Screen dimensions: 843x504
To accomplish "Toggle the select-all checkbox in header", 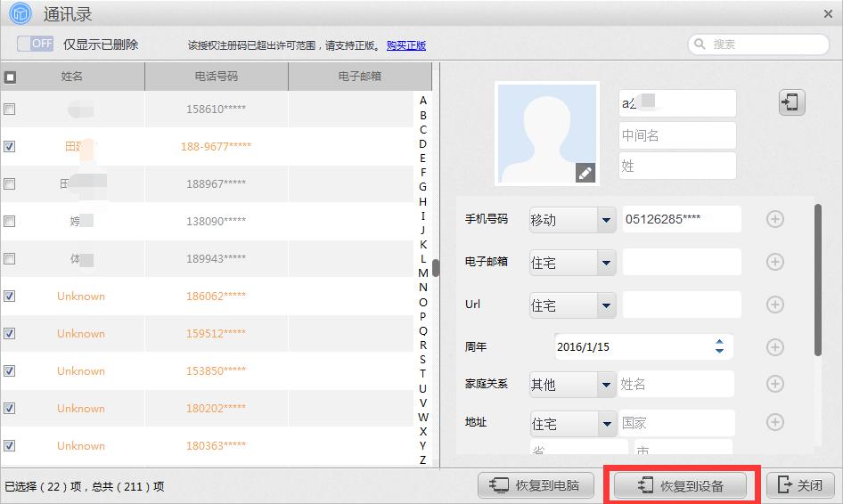I will coord(10,77).
